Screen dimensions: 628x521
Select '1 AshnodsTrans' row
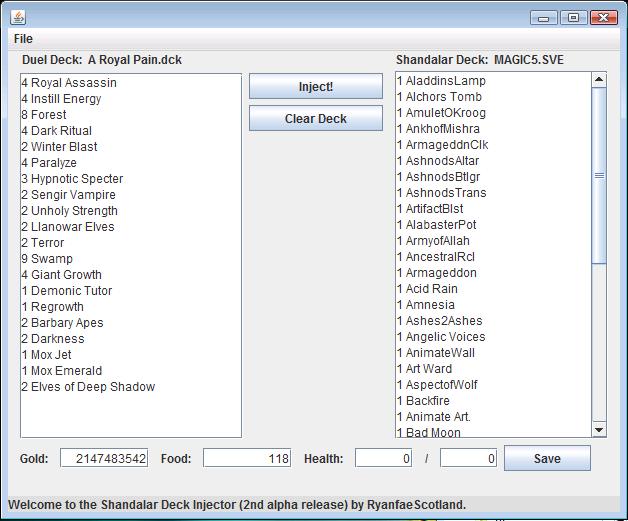pos(493,193)
